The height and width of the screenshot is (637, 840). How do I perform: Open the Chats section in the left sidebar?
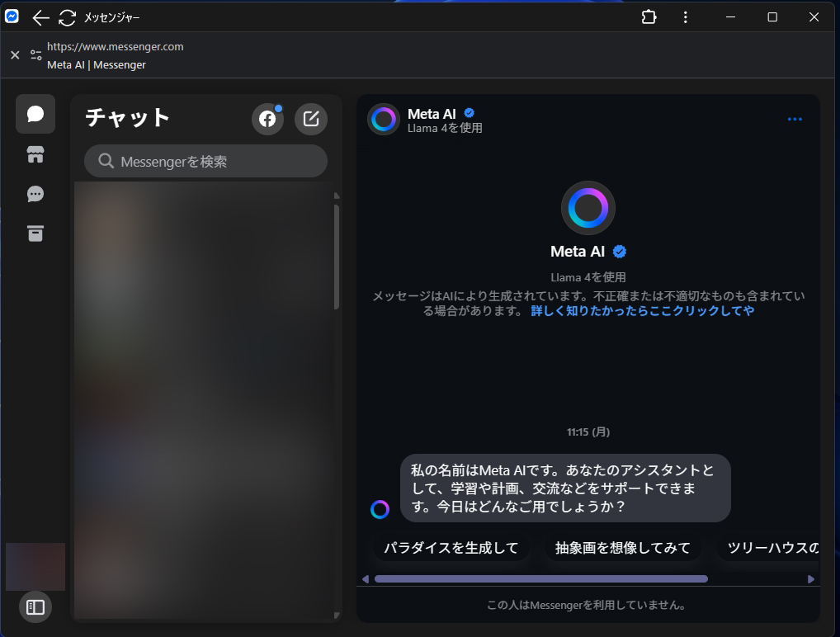pos(35,114)
